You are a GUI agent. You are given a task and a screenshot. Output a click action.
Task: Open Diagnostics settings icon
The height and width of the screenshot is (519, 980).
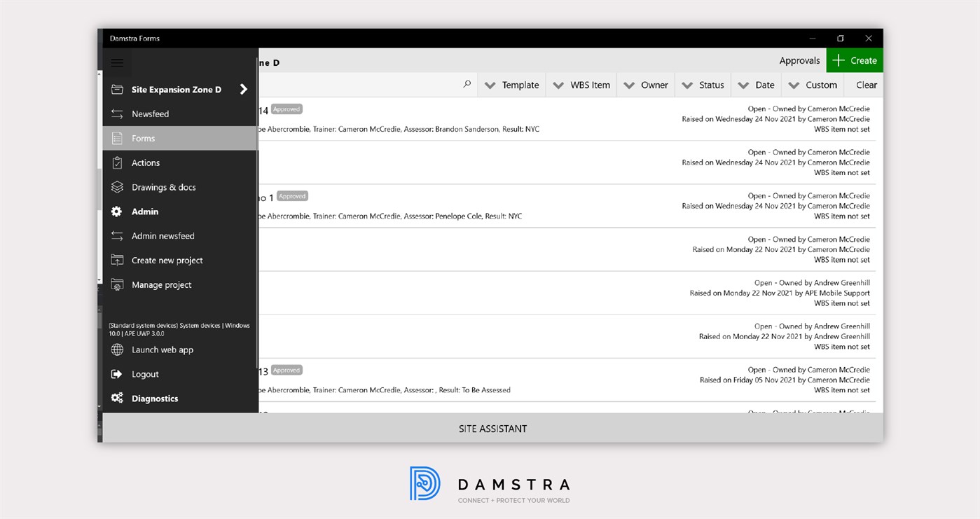[x=117, y=398]
